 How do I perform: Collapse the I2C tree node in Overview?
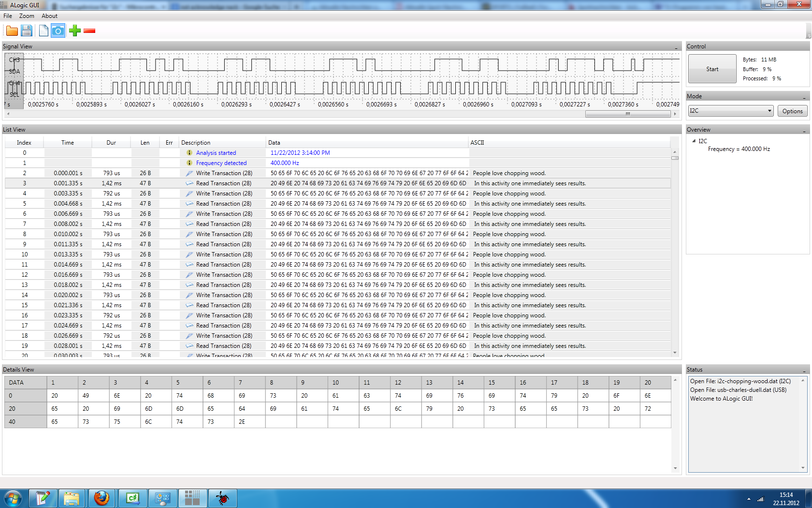[694, 141]
